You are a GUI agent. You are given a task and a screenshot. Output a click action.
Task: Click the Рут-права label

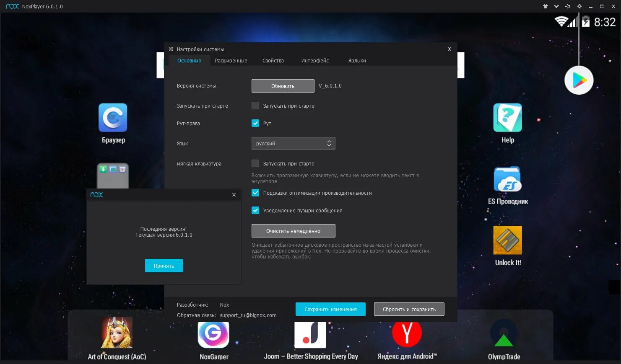(x=188, y=124)
